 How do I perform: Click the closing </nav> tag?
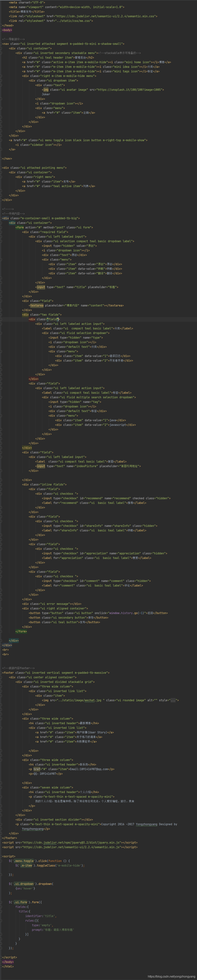7,159
